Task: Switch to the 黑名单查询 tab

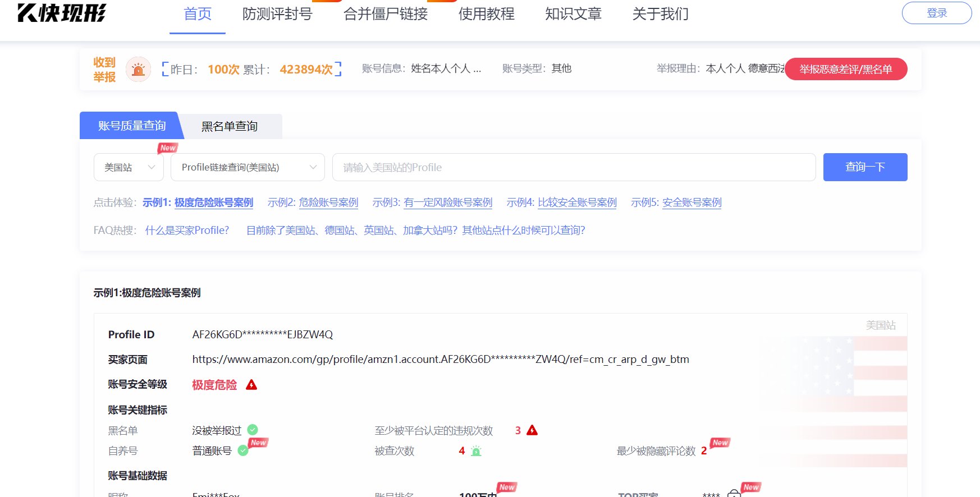Action: (230, 126)
